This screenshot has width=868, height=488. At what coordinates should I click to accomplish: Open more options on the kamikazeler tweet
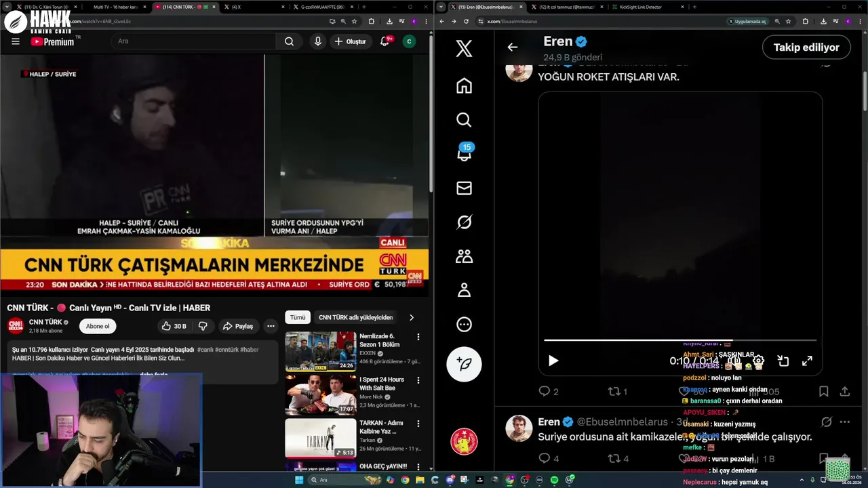click(845, 422)
